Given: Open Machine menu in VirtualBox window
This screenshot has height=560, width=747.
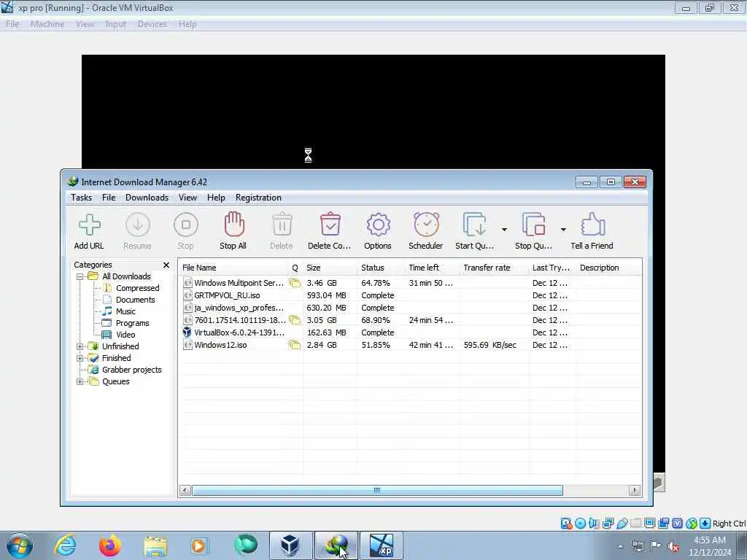Looking at the screenshot, I should pos(47,24).
